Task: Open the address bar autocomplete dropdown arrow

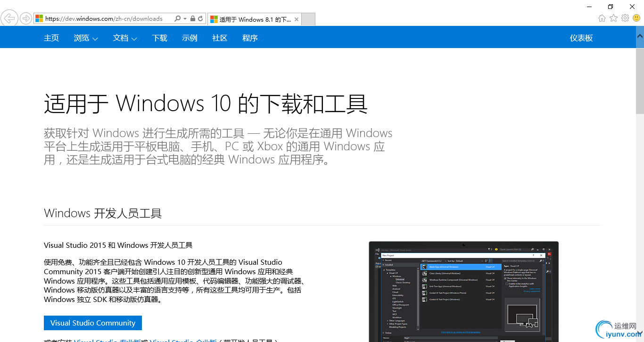Action: tap(185, 19)
